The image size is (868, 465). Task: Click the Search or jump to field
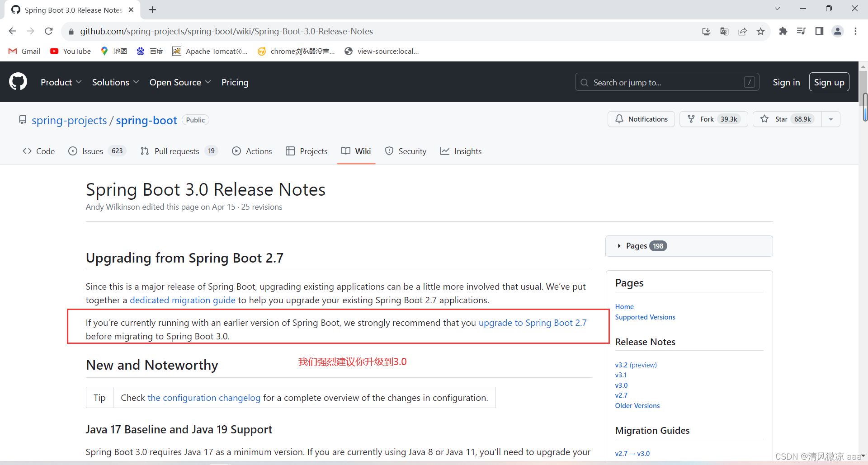coord(667,82)
